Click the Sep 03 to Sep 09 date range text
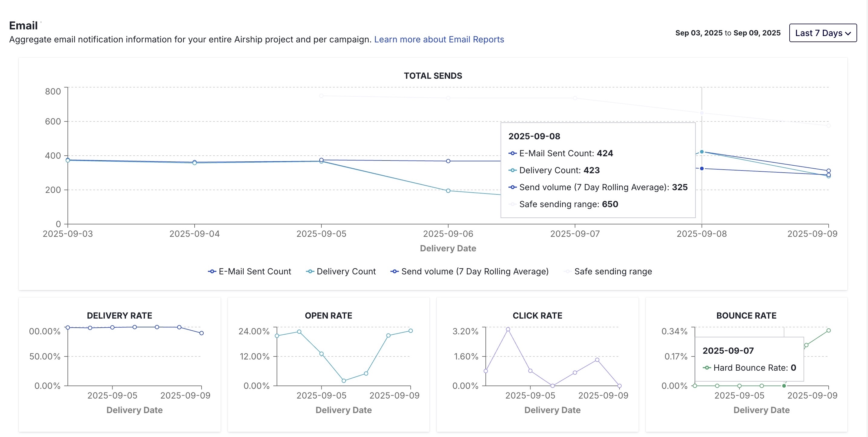This screenshot has height=437, width=868. (x=728, y=33)
